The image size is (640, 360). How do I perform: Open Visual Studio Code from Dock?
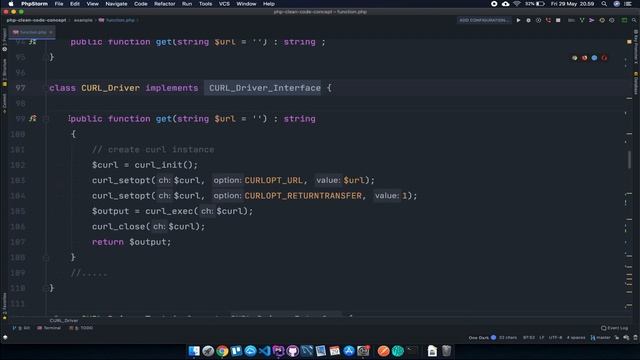click(x=264, y=351)
